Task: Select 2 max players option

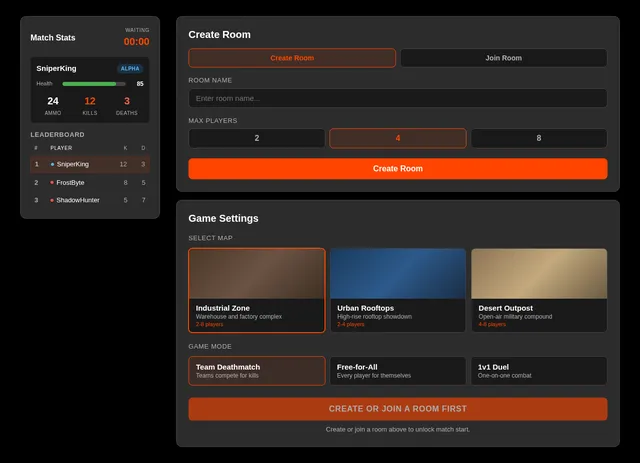Action: [x=257, y=138]
